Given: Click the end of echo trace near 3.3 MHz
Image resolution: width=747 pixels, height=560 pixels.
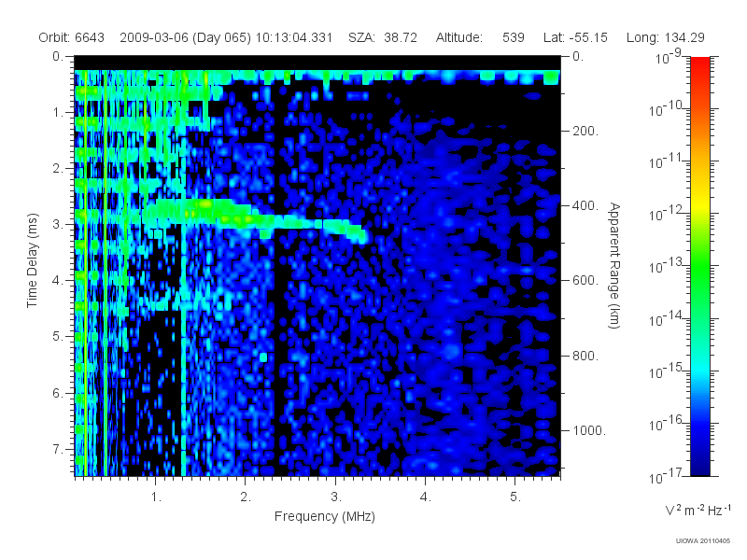Looking at the screenshot, I should 359,234.
